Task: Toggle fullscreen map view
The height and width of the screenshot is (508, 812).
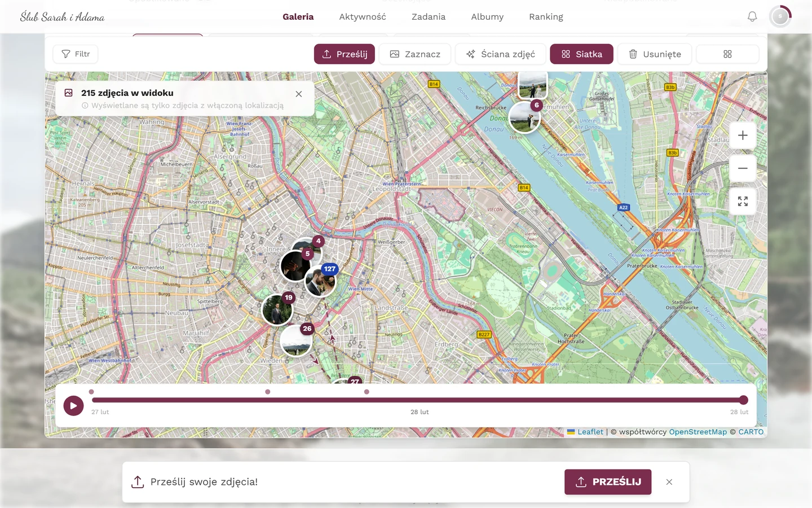Action: pyautogui.click(x=743, y=202)
